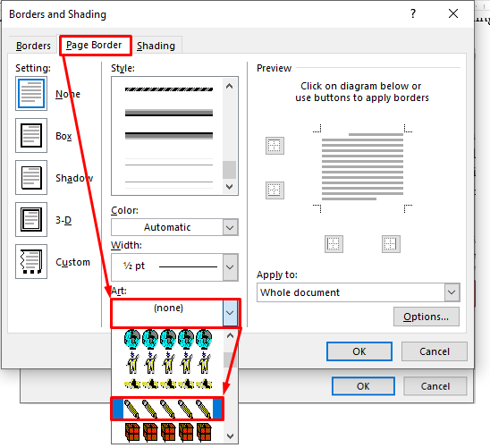Choose the Box border setting icon
Screen dimensions: 490x448
click(31, 135)
